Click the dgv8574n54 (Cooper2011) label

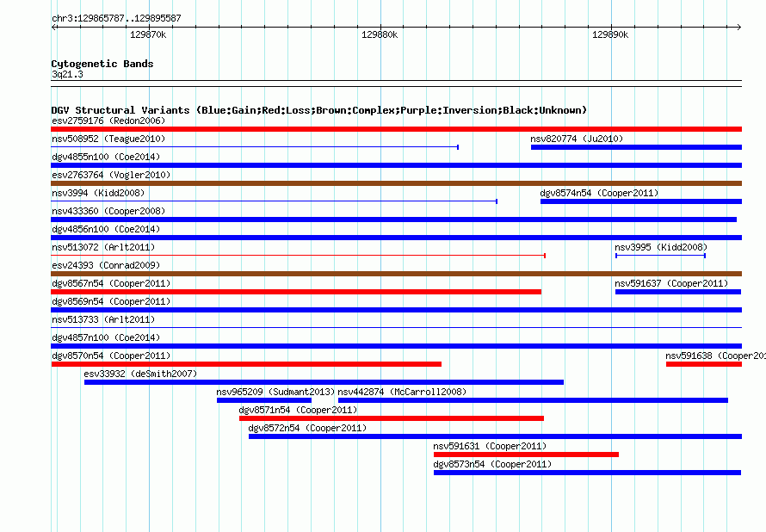(x=599, y=193)
